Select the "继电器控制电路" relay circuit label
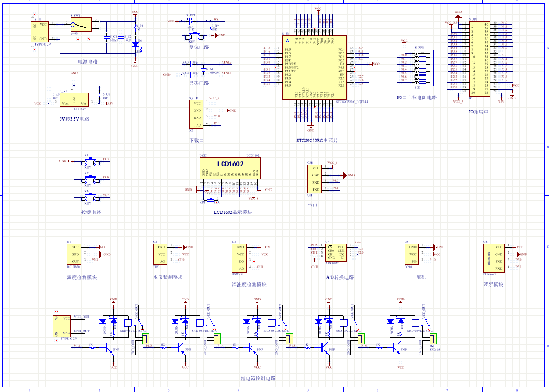Viewport: 549px width, 392px height. (x=258, y=378)
